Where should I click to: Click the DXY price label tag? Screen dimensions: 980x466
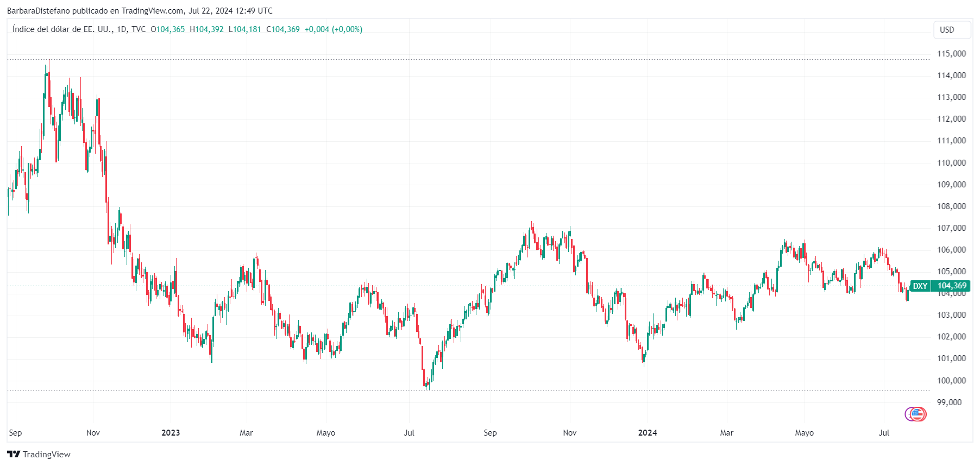pos(920,286)
